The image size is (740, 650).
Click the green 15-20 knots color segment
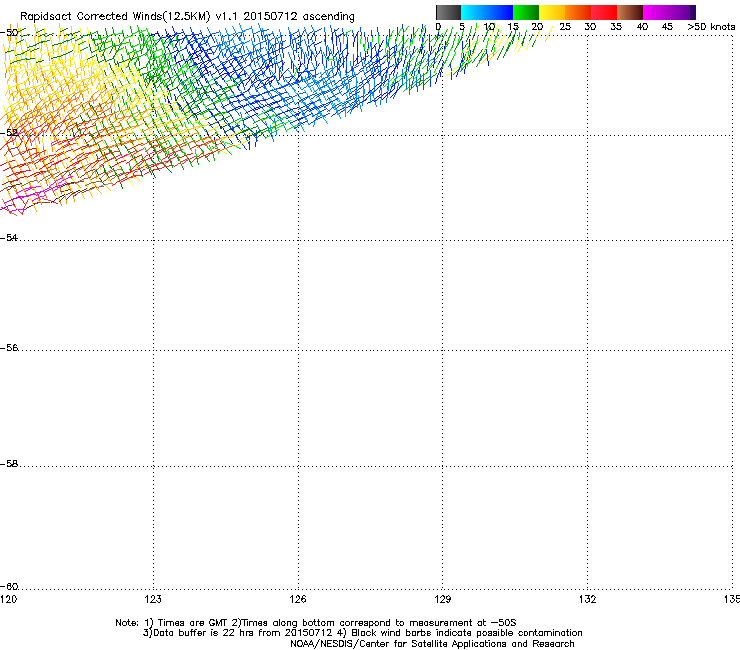526,12
